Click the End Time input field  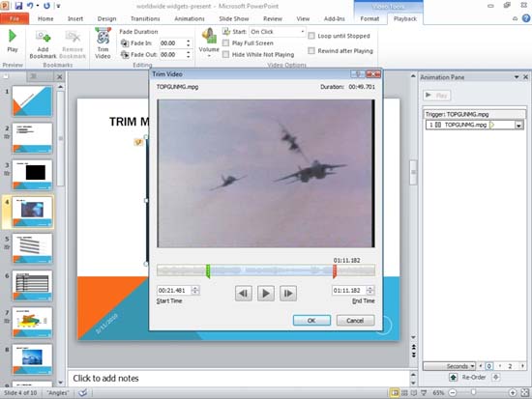coord(349,291)
